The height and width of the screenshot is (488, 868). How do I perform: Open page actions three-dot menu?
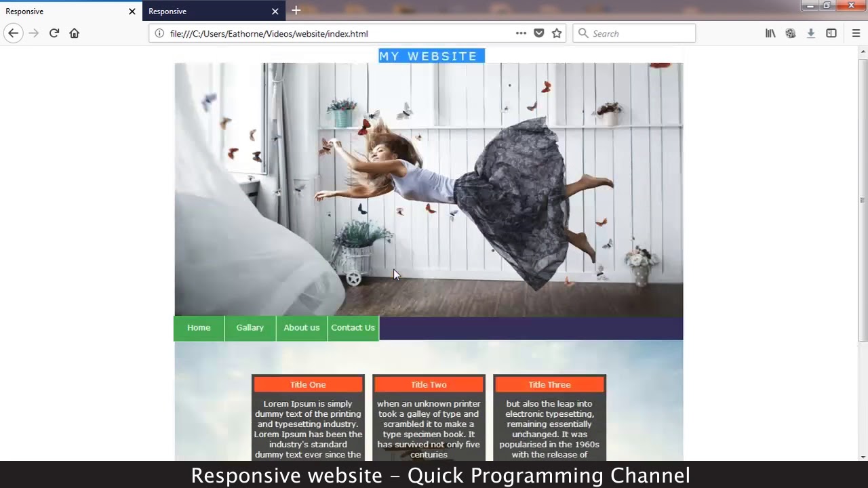click(x=521, y=33)
